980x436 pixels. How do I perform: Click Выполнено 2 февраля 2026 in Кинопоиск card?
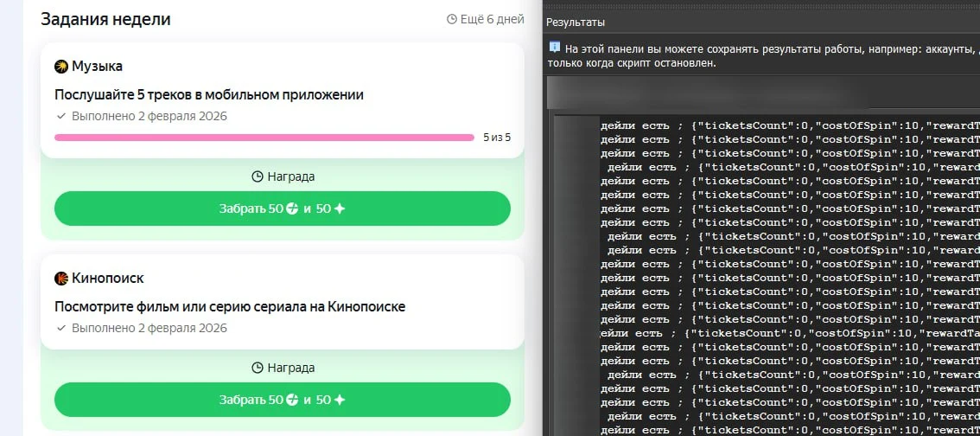tap(150, 329)
